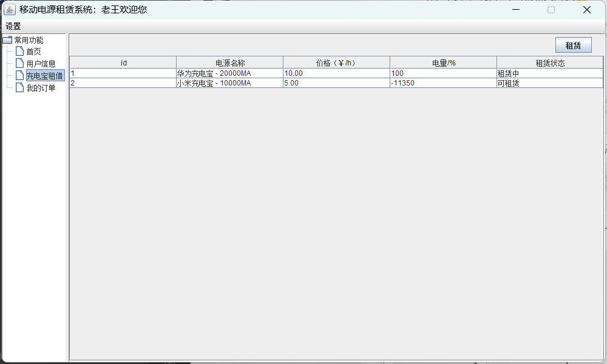Click the price cell 5.00
Screen dimensions: 607x364
tap(337, 83)
